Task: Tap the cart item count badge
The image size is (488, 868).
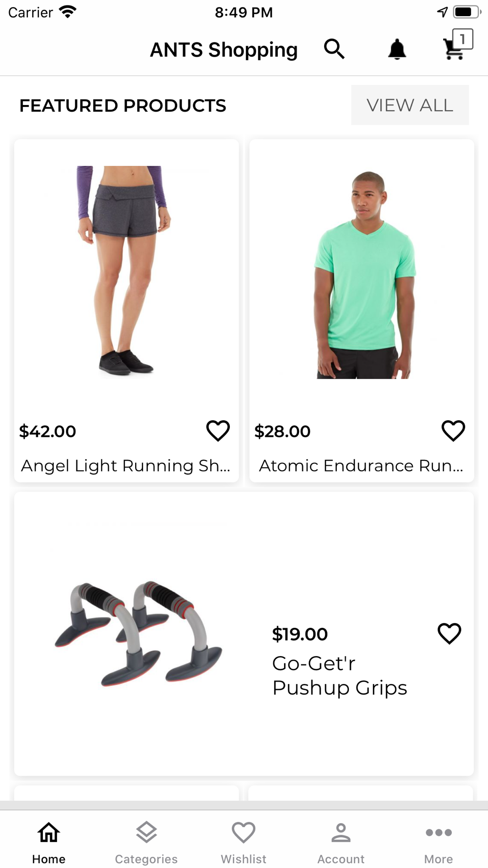Action: [463, 39]
